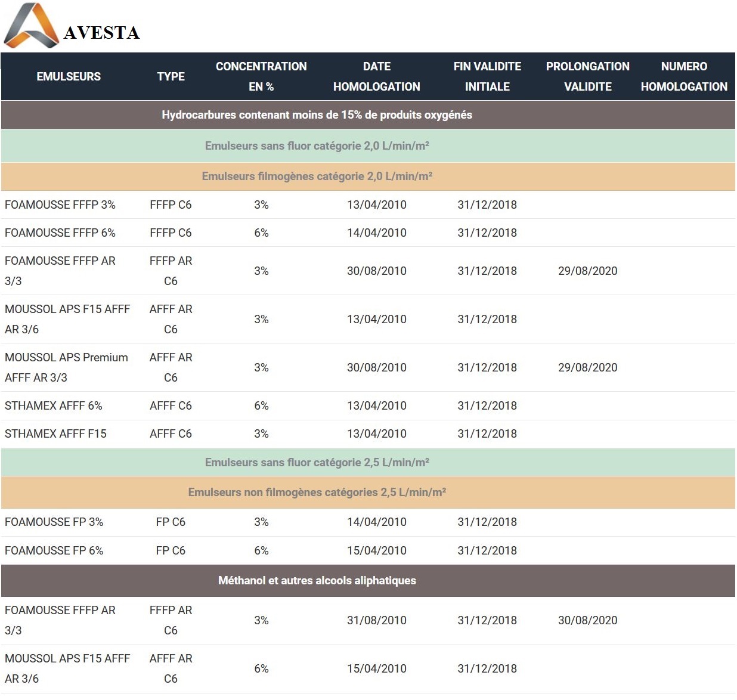Collapse Emulseurs filmogènes catégorie 2,0 section
The width and height of the screenshot is (737, 700).
[317, 176]
